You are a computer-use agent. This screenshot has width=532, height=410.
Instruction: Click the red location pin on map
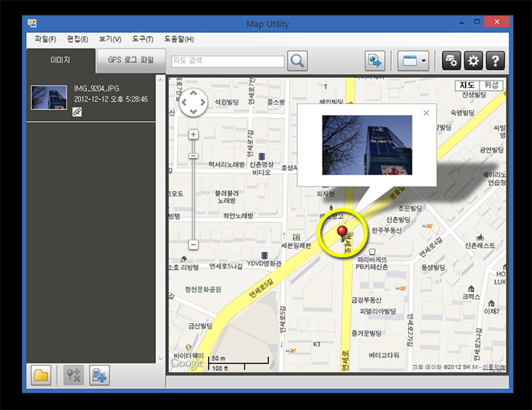pos(342,234)
